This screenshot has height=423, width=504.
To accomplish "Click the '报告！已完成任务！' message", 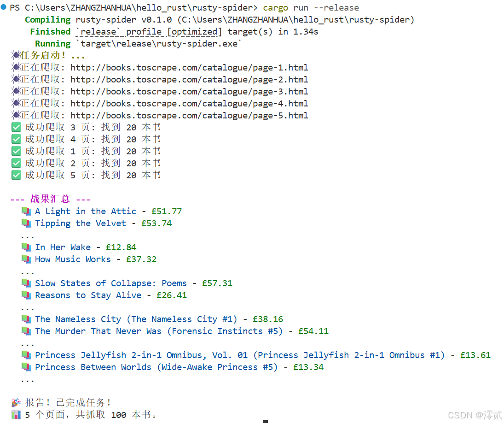I will pyautogui.click(x=69, y=402).
